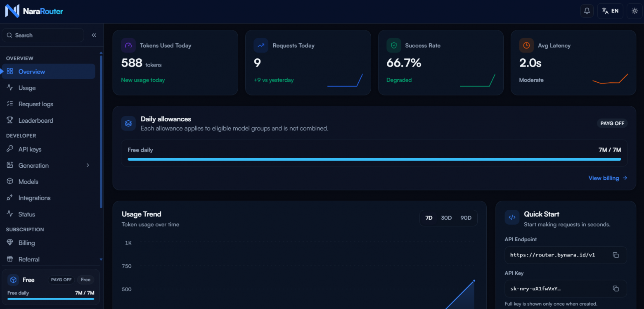This screenshot has height=309, width=644.
Task: Click the Requests Today sparkline chart
Action: 345,80
